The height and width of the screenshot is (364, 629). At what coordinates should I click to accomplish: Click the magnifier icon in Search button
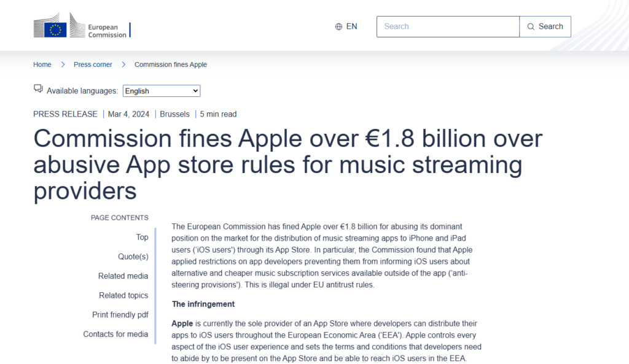pyautogui.click(x=531, y=26)
